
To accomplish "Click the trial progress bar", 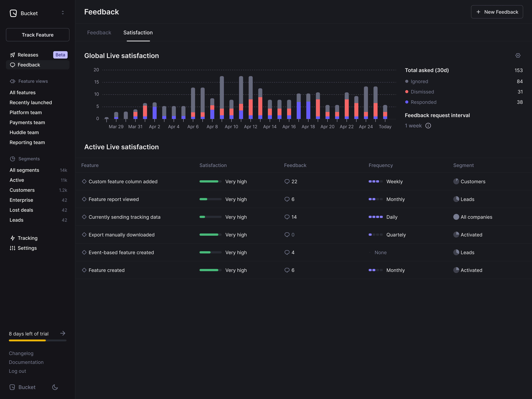I will pyautogui.click(x=38, y=340).
